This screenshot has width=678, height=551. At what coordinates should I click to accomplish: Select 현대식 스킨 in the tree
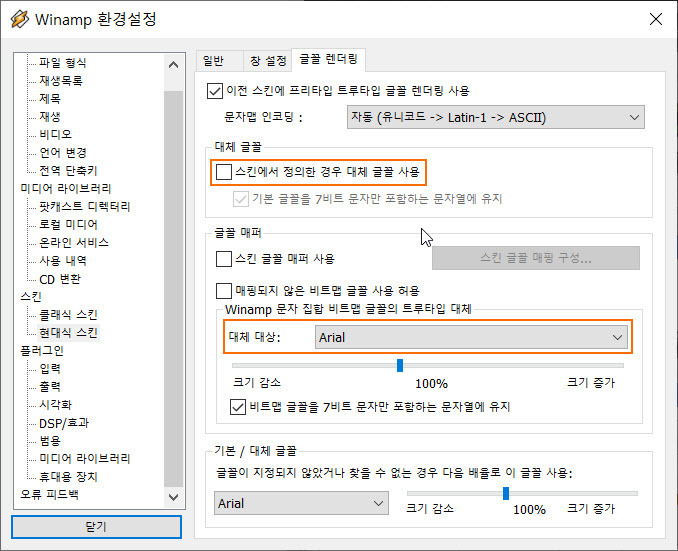[68, 333]
